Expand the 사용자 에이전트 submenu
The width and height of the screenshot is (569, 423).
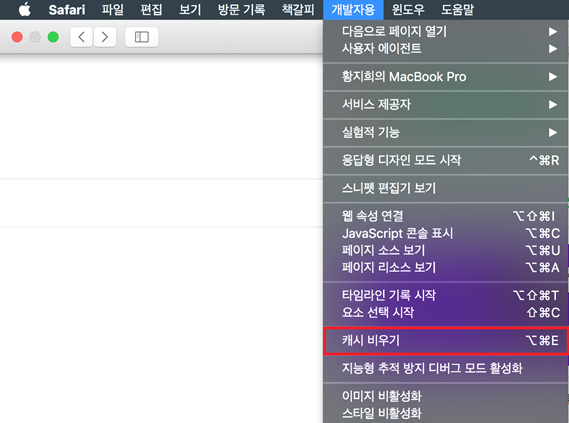(x=445, y=48)
